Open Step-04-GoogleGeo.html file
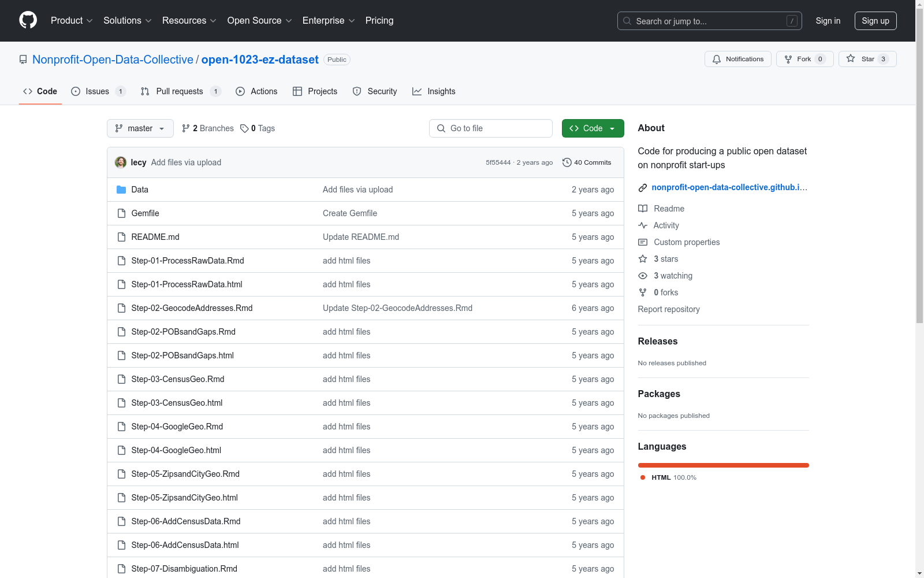This screenshot has width=924, height=578. click(176, 450)
